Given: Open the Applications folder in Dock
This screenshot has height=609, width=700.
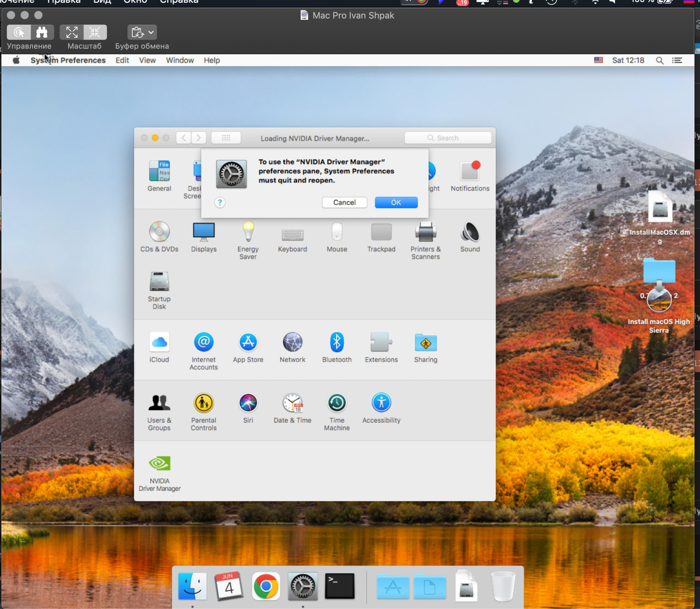Looking at the screenshot, I should [x=393, y=586].
